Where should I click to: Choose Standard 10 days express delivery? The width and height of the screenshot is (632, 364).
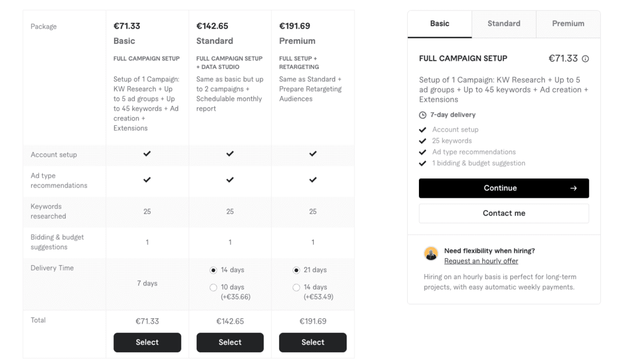pyautogui.click(x=214, y=287)
